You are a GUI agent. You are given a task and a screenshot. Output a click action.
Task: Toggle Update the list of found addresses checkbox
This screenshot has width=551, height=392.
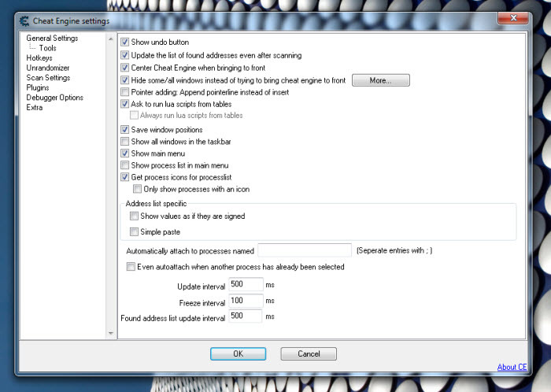point(124,55)
